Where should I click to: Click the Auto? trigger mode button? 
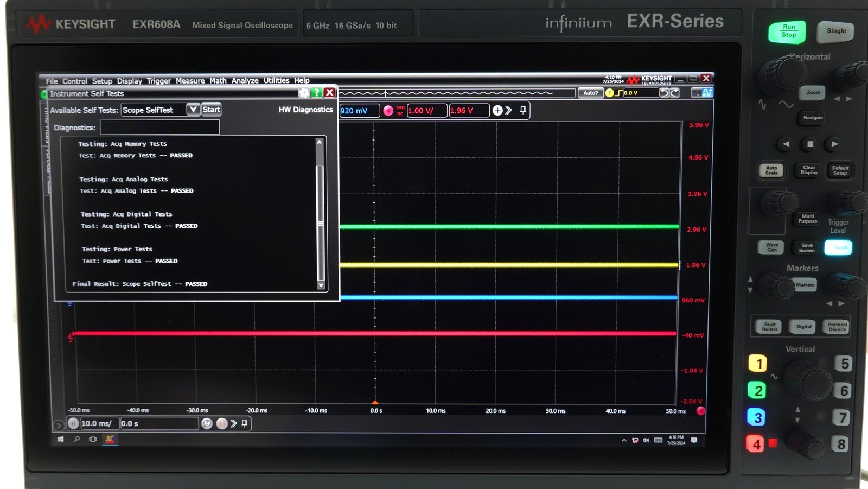(590, 93)
